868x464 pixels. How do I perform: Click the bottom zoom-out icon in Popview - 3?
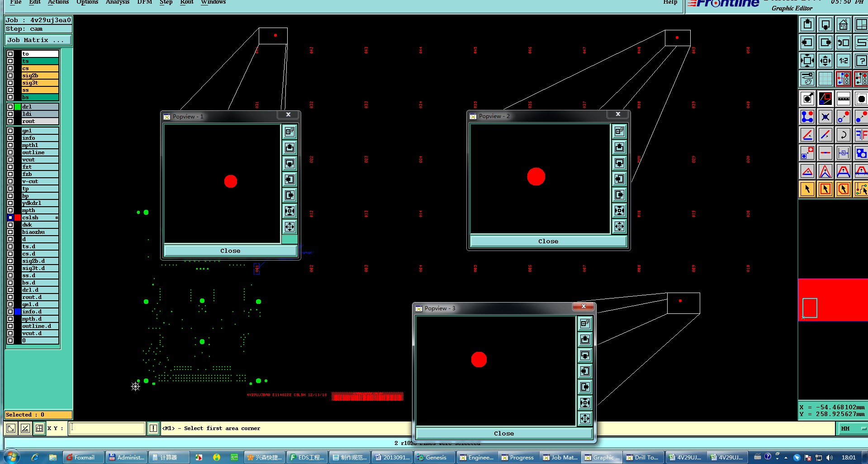click(585, 419)
